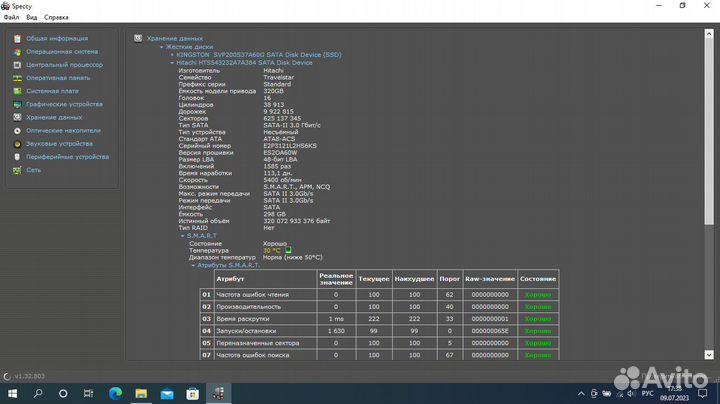Open taskbar search magnifier
The image size is (720, 404).
38,393
